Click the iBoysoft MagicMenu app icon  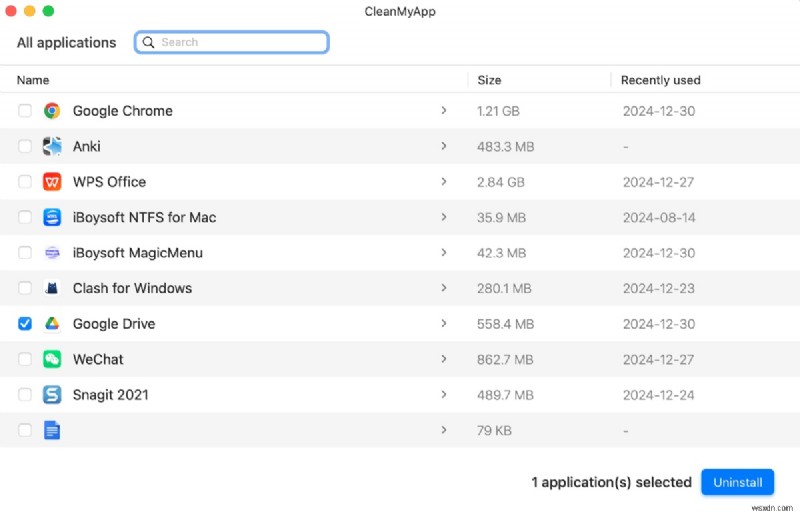pos(52,253)
